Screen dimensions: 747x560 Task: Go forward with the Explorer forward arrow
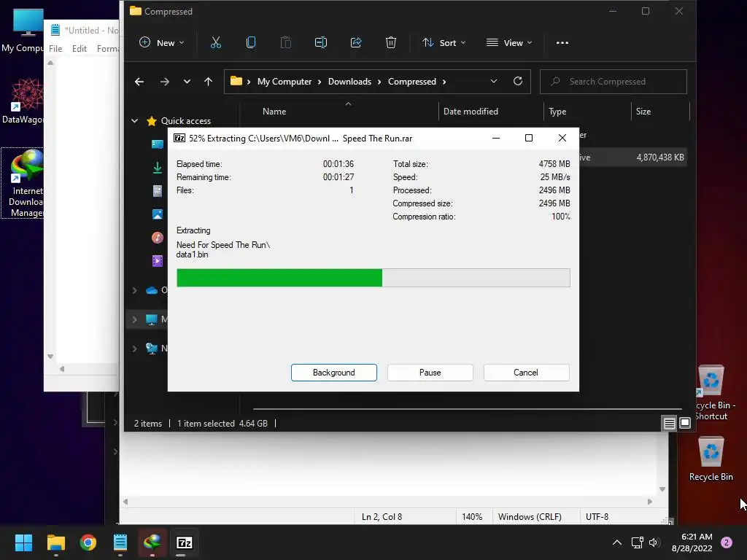[165, 82]
